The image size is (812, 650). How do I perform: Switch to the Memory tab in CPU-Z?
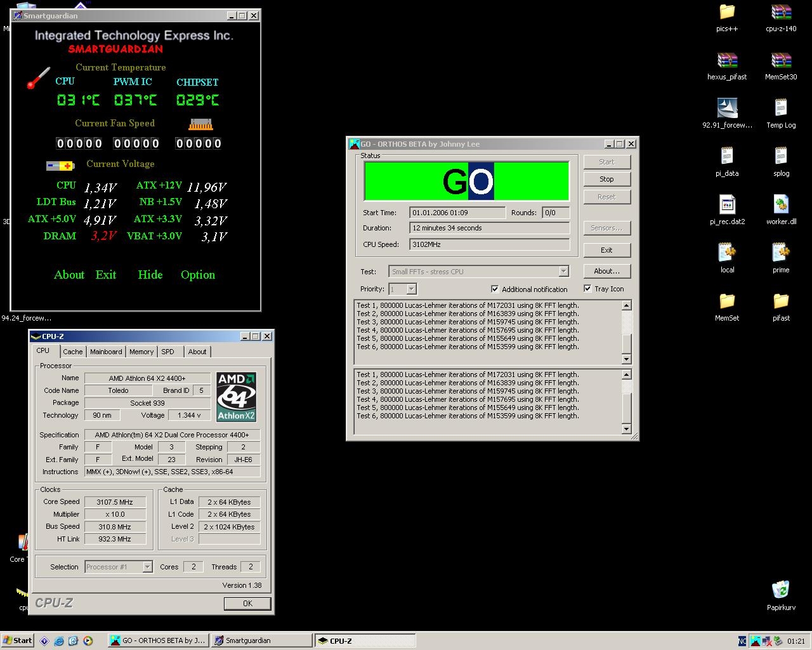pyautogui.click(x=141, y=352)
